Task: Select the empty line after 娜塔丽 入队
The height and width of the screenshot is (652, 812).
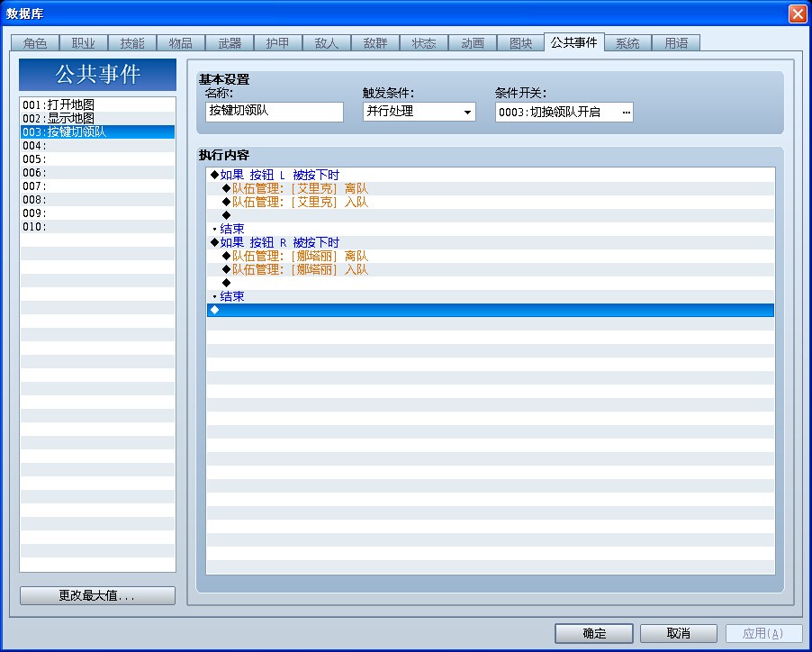Action: point(491,283)
